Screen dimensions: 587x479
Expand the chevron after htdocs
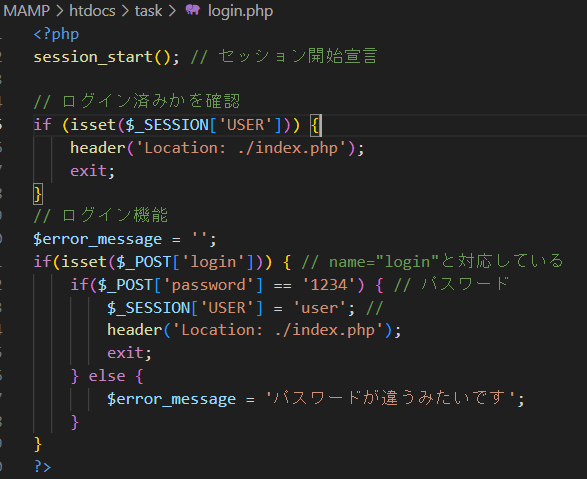pos(125,11)
